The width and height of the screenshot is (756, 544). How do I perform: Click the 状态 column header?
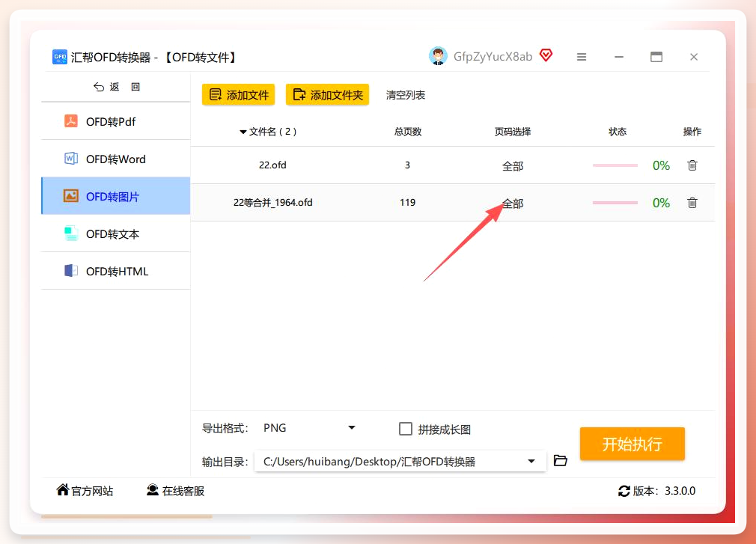click(x=617, y=132)
